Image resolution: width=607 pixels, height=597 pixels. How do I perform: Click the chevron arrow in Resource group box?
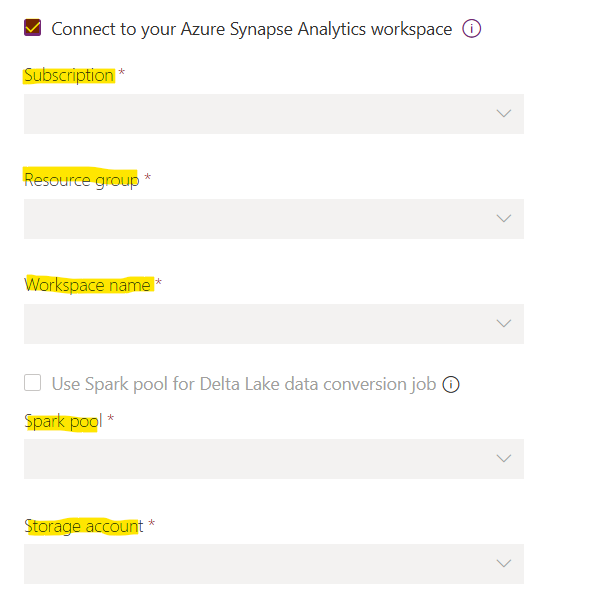coord(504,218)
